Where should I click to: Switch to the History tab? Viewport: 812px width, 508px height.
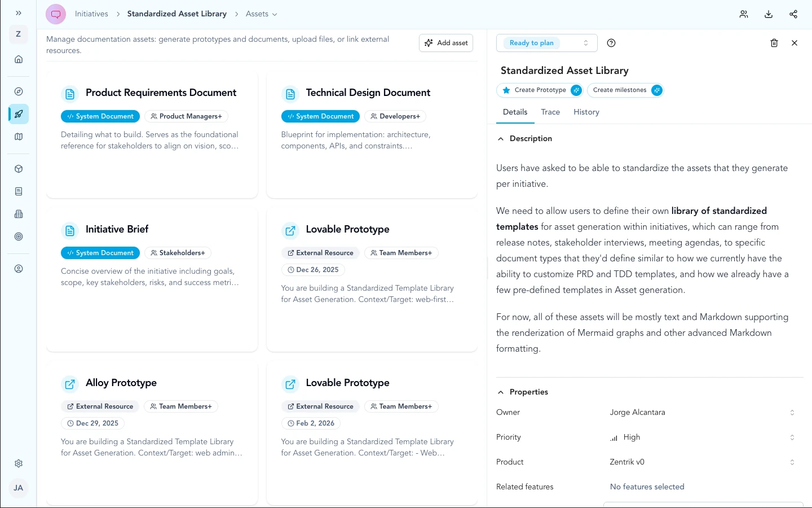point(586,112)
